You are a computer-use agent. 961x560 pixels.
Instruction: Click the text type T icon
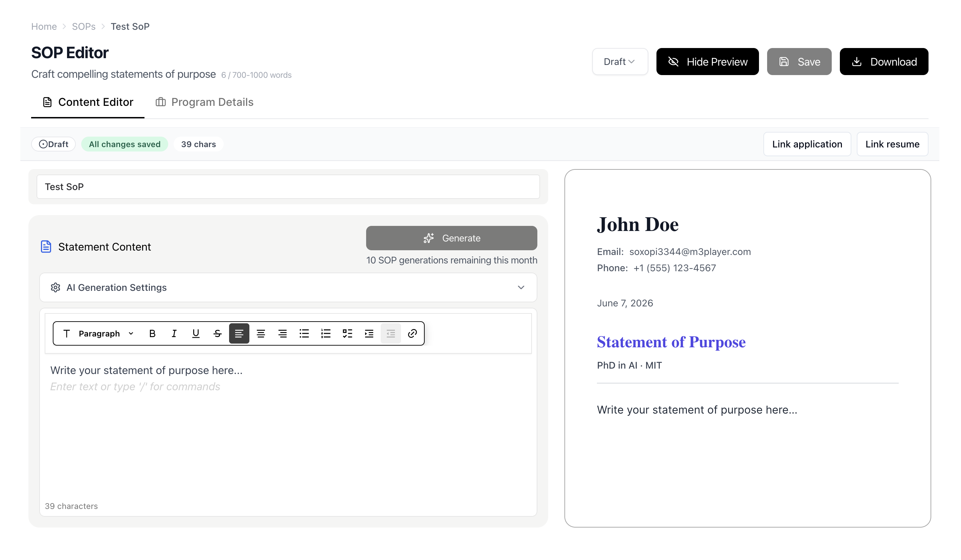coord(66,333)
